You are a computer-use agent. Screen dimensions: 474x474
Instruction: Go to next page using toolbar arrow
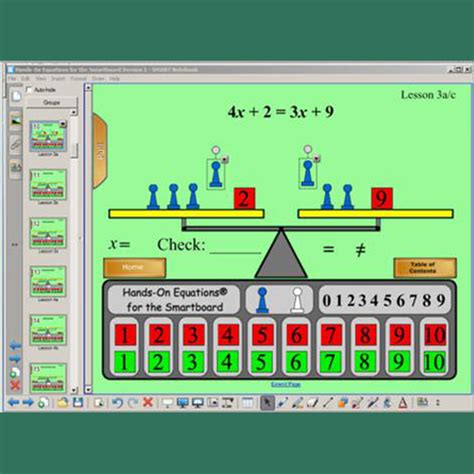(28, 403)
